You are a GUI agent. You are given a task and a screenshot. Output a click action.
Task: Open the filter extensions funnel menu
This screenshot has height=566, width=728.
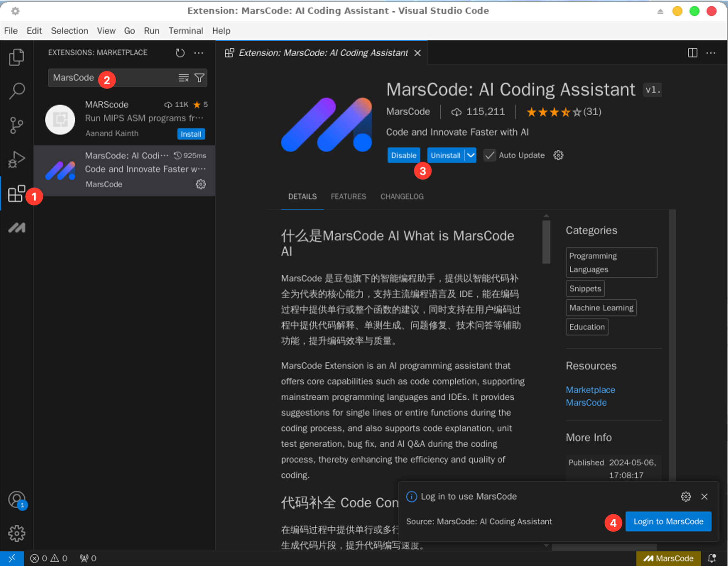(199, 78)
